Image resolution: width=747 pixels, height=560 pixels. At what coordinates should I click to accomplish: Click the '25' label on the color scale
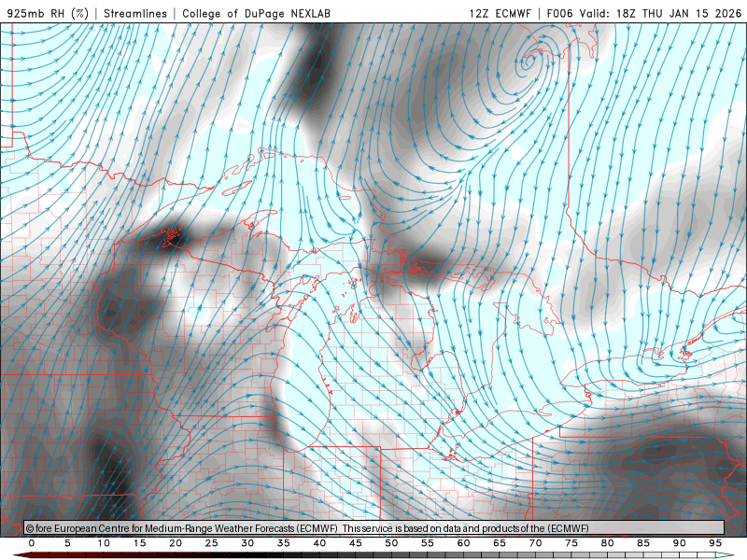pos(212,543)
